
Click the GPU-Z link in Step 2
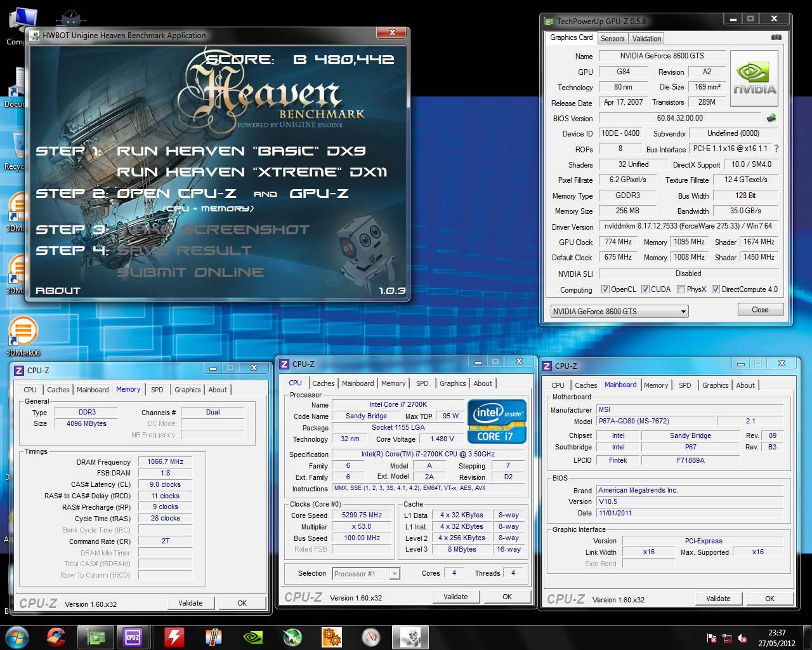click(319, 194)
